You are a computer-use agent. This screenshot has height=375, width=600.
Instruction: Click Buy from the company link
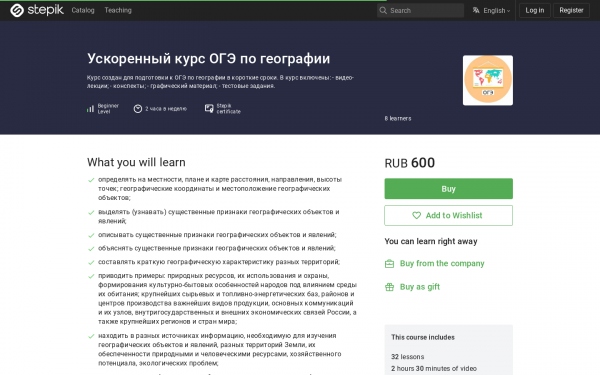pos(442,263)
